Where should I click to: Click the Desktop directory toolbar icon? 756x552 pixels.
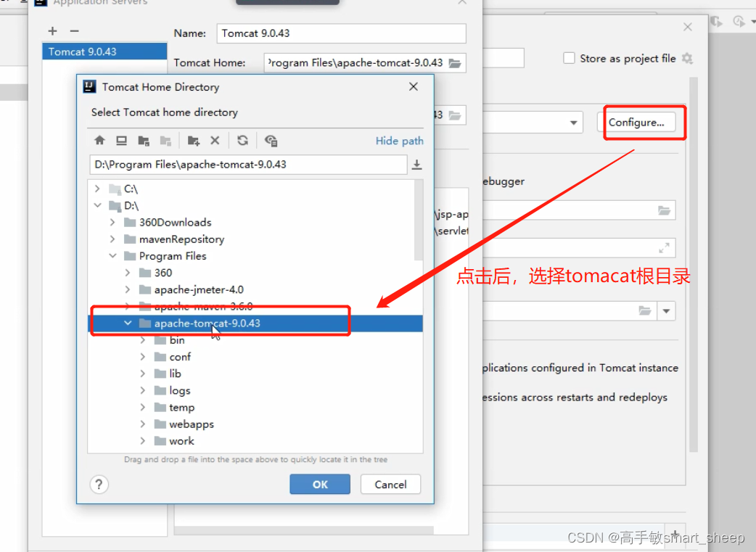121,140
